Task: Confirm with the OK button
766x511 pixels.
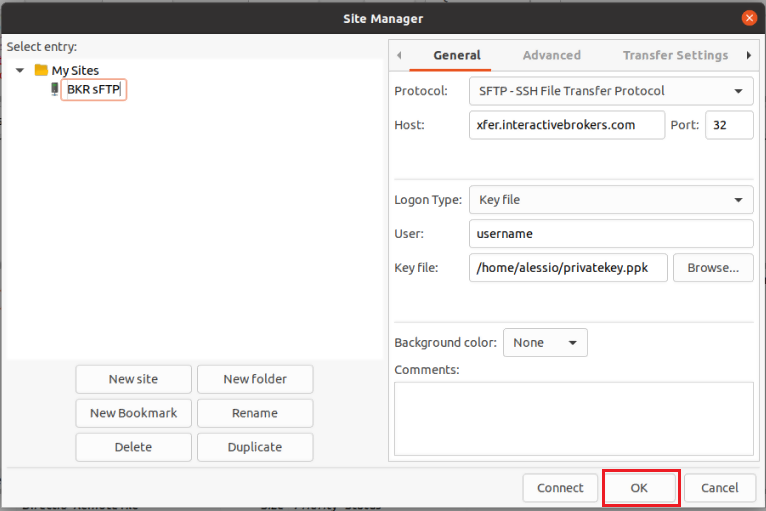Action: (x=639, y=488)
